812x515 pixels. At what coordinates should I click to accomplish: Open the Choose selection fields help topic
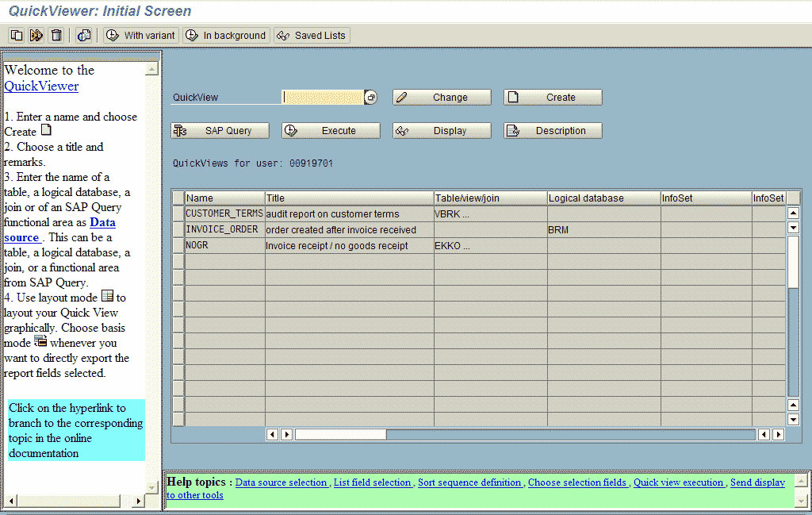pos(577,482)
